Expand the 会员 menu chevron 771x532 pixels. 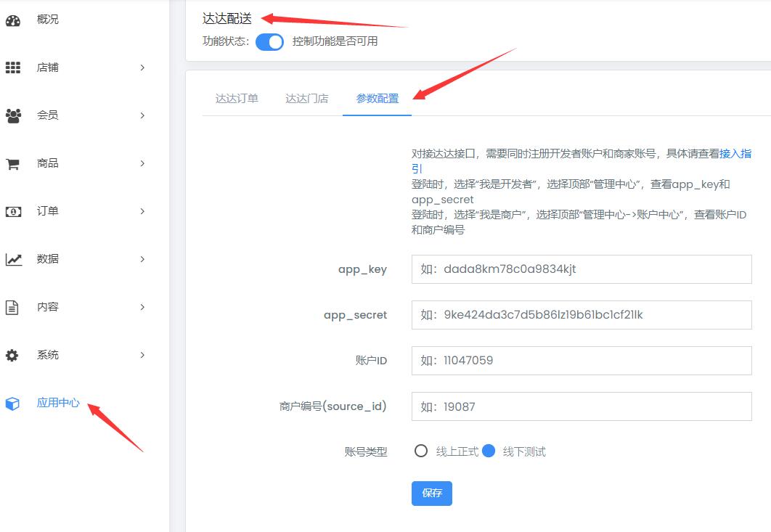click(x=142, y=115)
